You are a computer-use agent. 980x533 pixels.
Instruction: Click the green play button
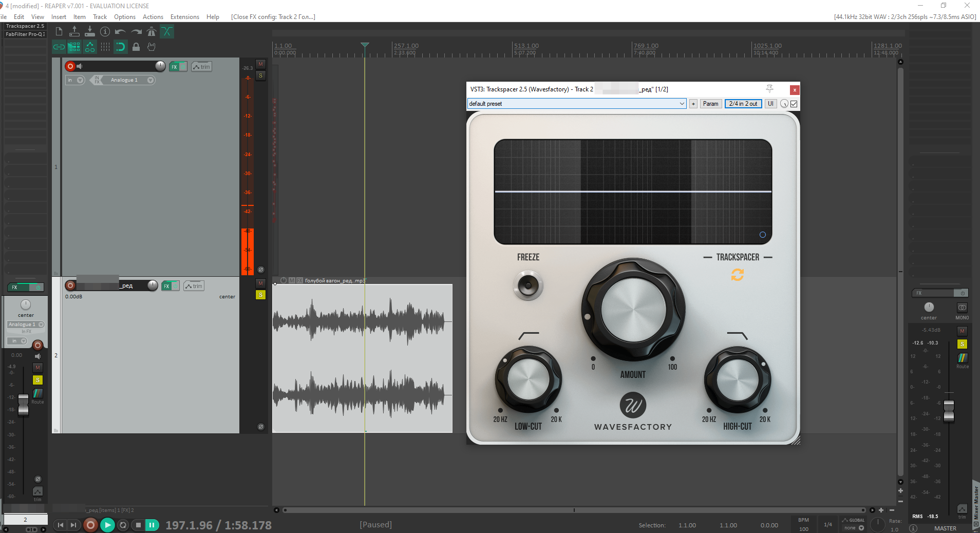coord(107,525)
